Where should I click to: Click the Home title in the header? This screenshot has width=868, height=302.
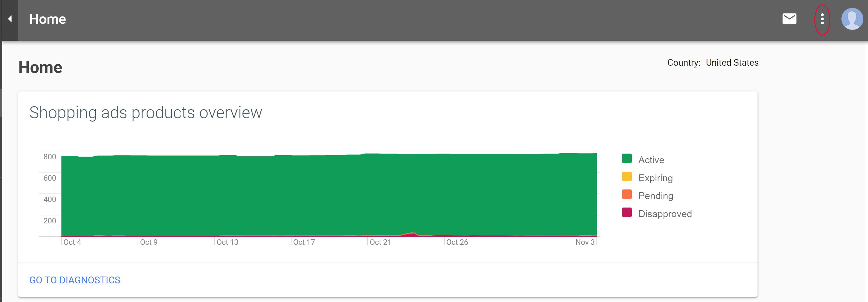(48, 19)
